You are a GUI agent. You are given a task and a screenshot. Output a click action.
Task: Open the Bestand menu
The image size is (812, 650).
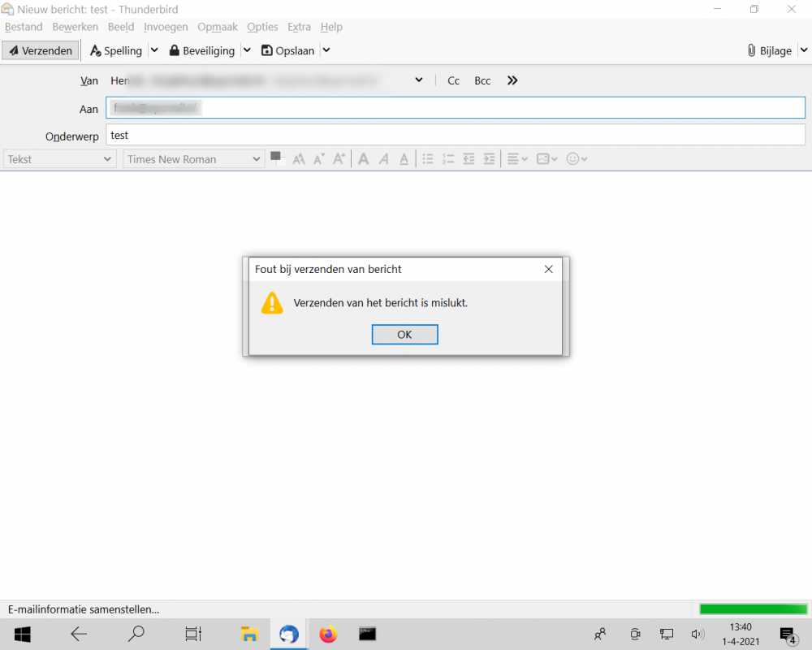tap(24, 27)
